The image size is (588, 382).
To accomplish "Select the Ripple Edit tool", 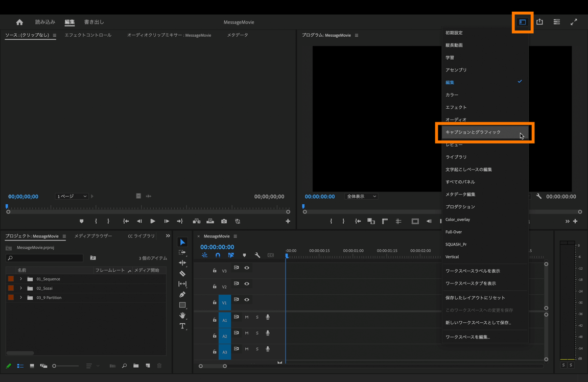I will tap(182, 263).
